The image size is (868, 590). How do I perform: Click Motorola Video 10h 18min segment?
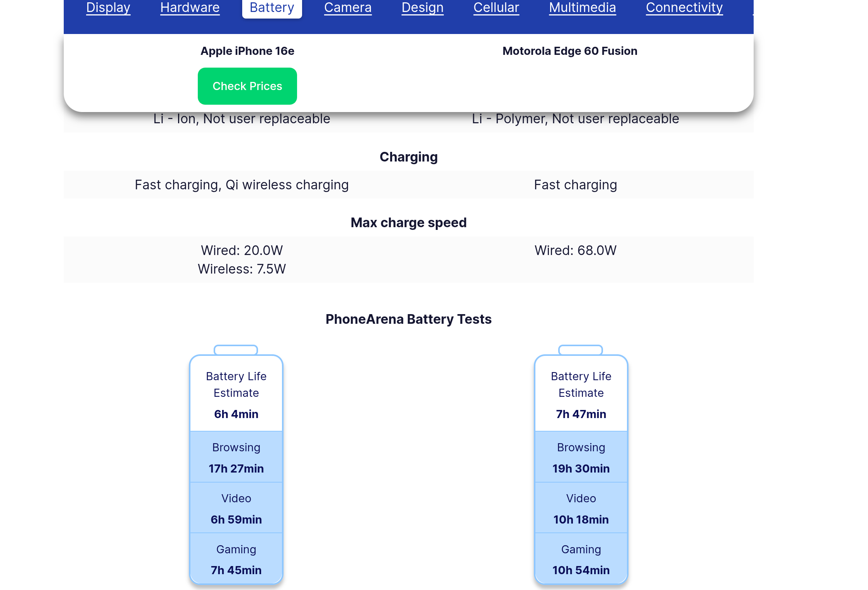click(581, 508)
